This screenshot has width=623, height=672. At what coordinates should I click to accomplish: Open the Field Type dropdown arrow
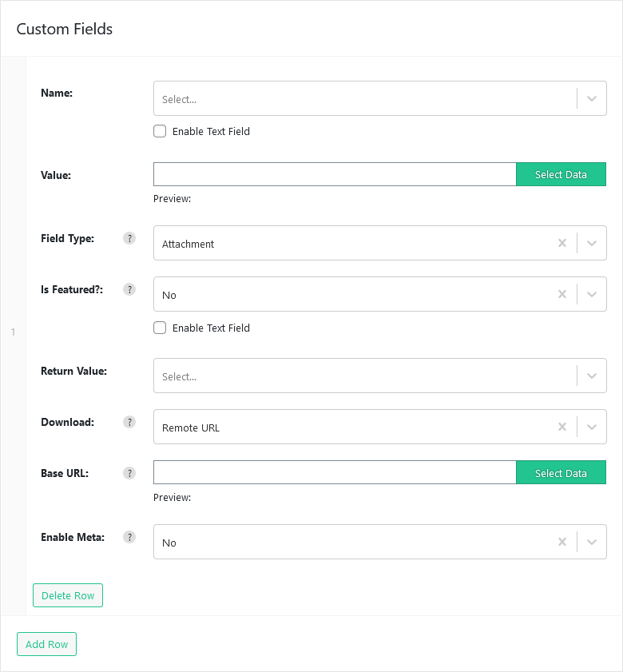tap(592, 243)
